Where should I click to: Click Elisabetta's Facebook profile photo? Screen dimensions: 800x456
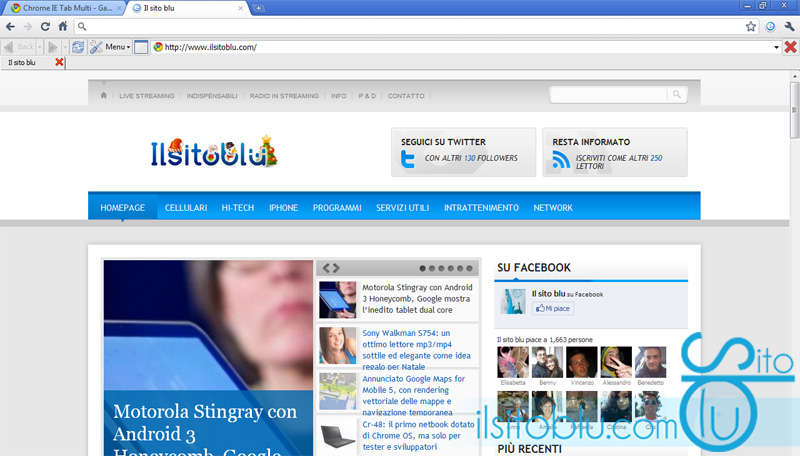click(x=513, y=362)
